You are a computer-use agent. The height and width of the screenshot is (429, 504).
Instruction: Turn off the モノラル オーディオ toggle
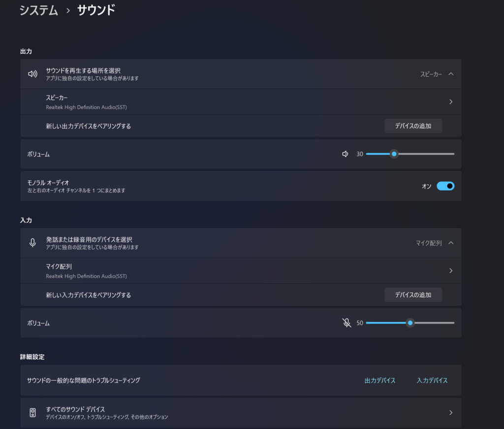click(x=445, y=186)
